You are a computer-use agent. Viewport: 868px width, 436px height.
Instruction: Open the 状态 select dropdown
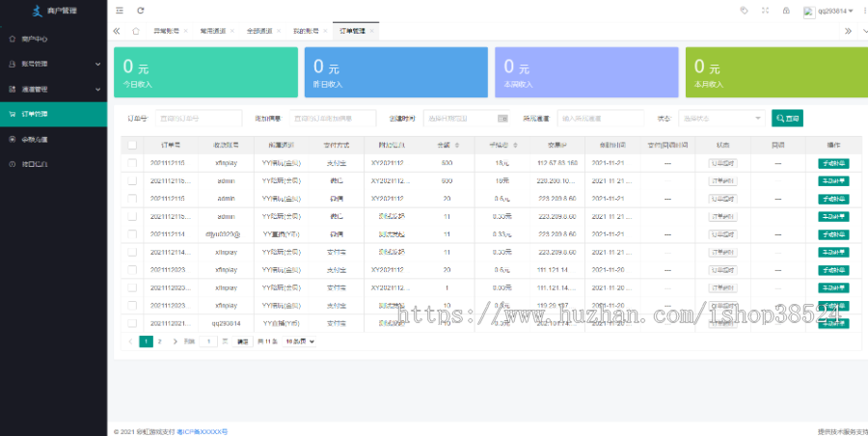click(x=721, y=118)
